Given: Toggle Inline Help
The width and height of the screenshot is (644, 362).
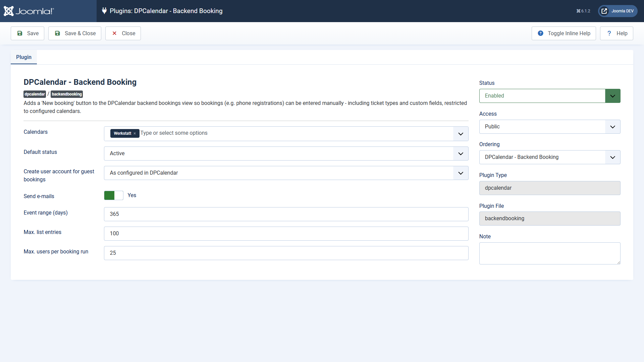Looking at the screenshot, I should pyautogui.click(x=563, y=34).
